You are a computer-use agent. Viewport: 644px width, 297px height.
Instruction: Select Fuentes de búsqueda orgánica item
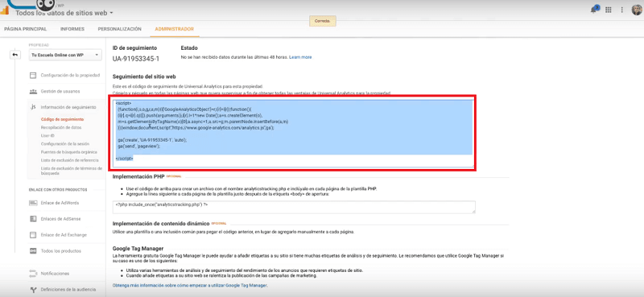(68, 152)
